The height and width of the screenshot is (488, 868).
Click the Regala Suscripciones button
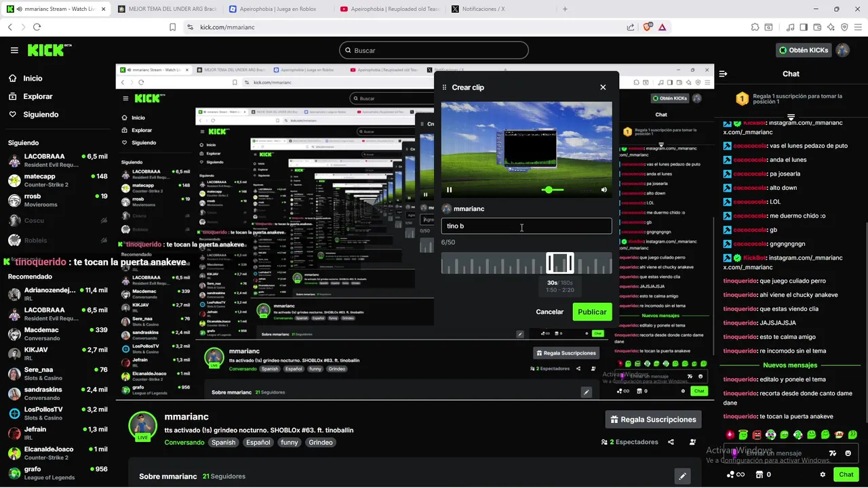click(x=653, y=420)
